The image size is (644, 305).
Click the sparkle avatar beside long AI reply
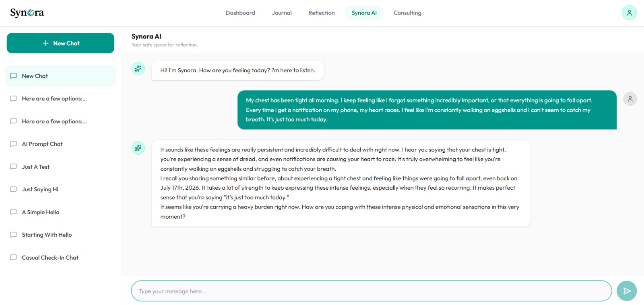point(138,148)
